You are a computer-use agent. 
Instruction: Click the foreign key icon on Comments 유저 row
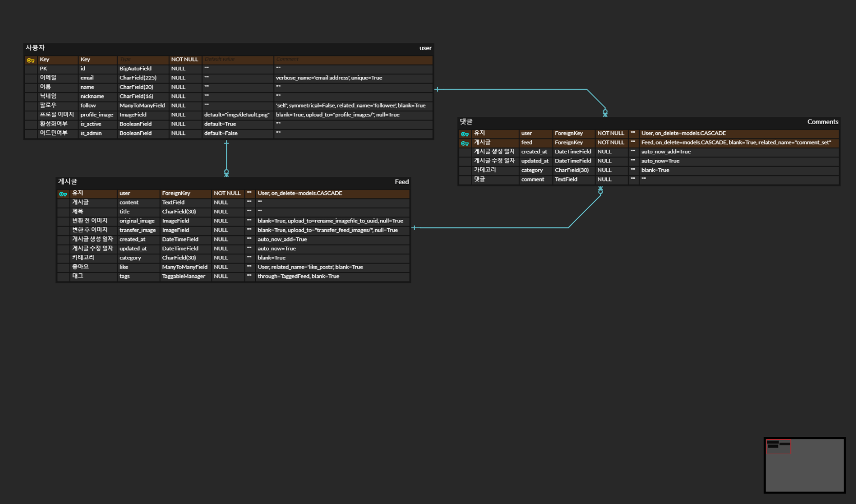pos(465,133)
